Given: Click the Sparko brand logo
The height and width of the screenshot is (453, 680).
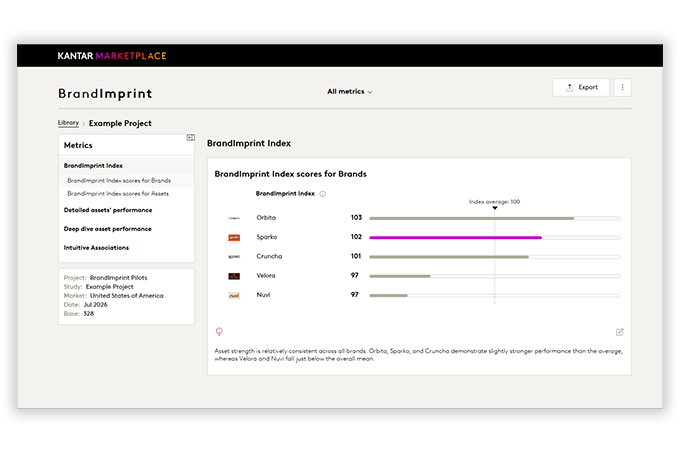Looking at the screenshot, I should (x=234, y=238).
